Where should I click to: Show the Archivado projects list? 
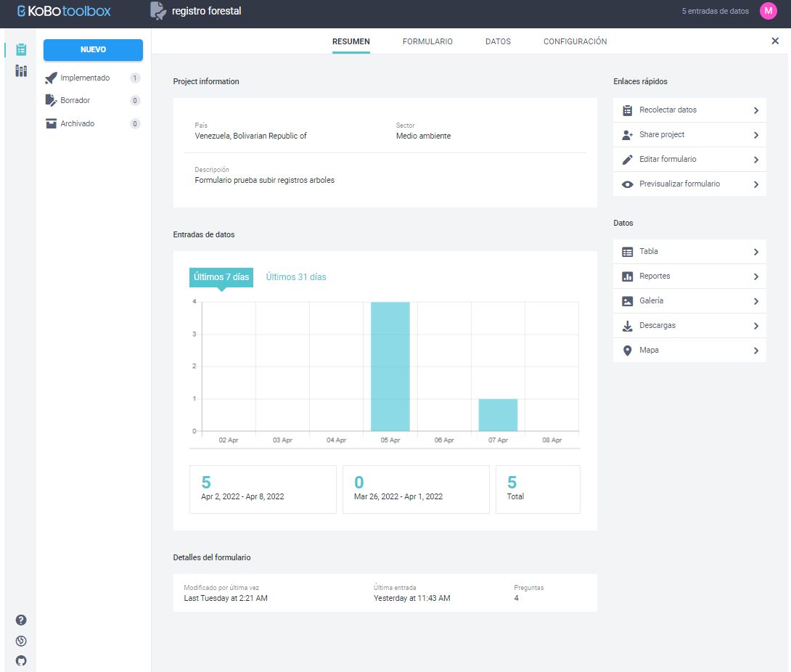77,124
